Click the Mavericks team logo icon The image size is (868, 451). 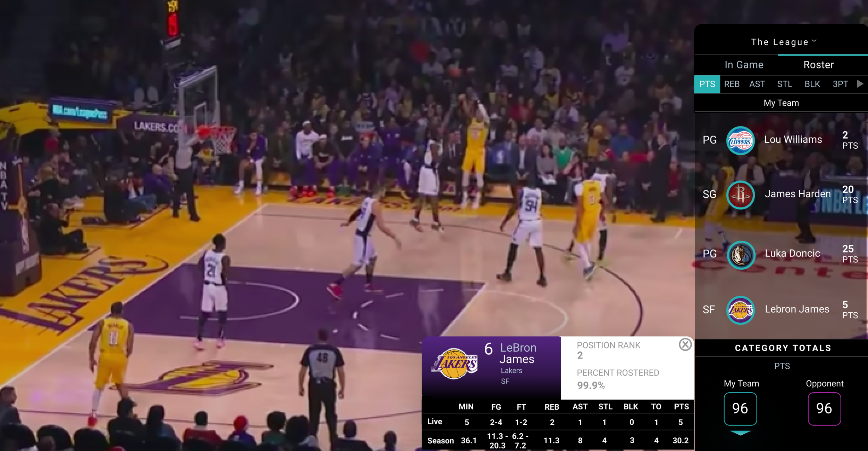coord(741,255)
